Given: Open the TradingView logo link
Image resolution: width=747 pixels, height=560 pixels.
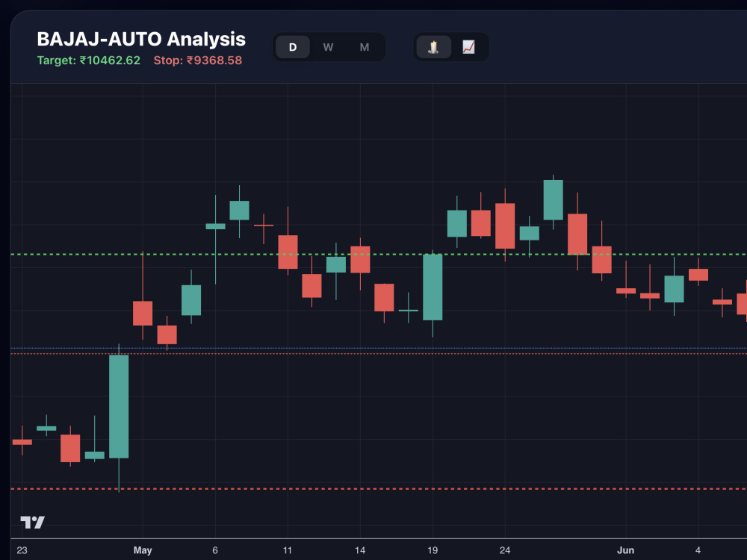Looking at the screenshot, I should (32, 523).
